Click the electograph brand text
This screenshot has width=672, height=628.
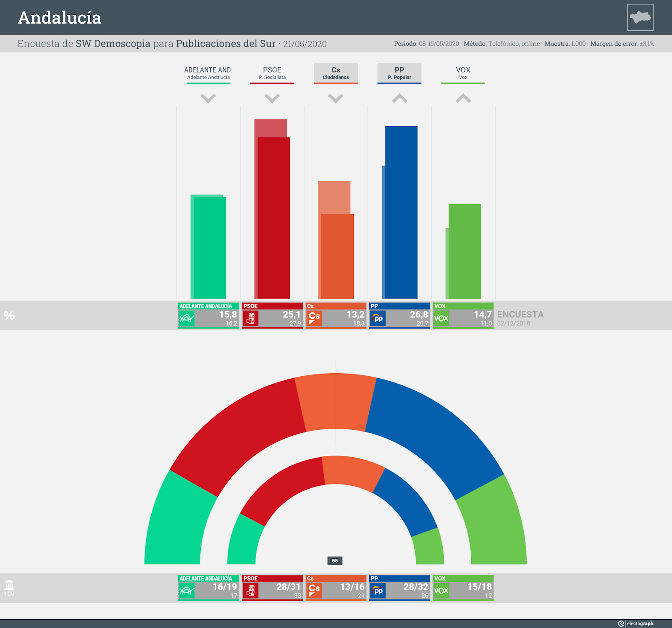tap(640, 623)
